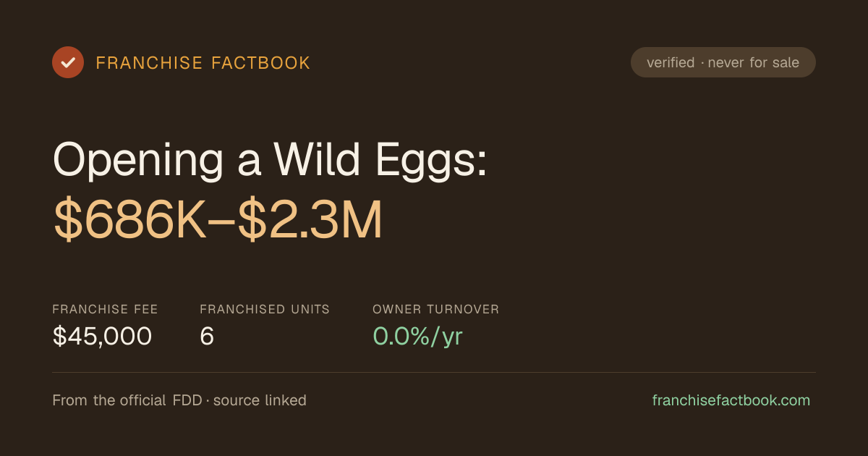
Task: Click the verified · never for sale badge
Action: tap(723, 62)
